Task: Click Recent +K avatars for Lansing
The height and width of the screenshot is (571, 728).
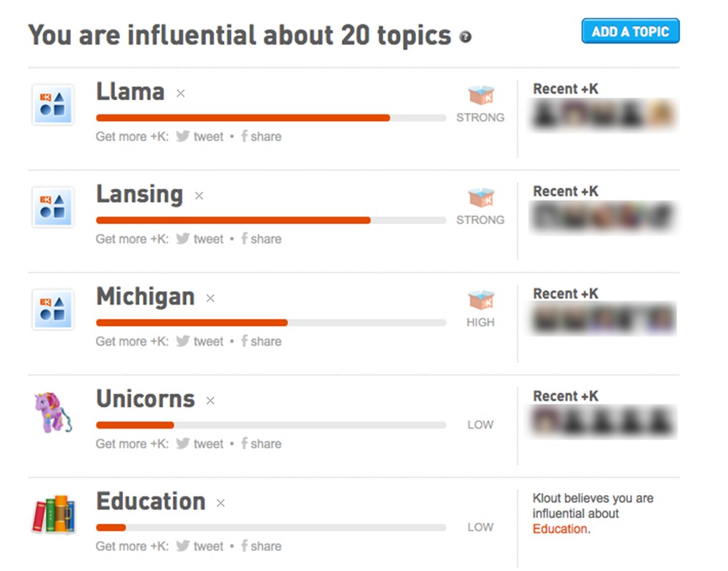Action: (603, 217)
